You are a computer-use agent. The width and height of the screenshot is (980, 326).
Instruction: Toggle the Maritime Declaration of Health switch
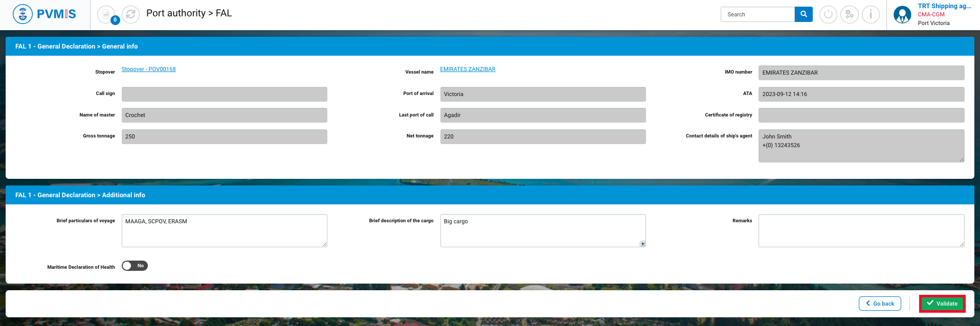[x=135, y=266]
